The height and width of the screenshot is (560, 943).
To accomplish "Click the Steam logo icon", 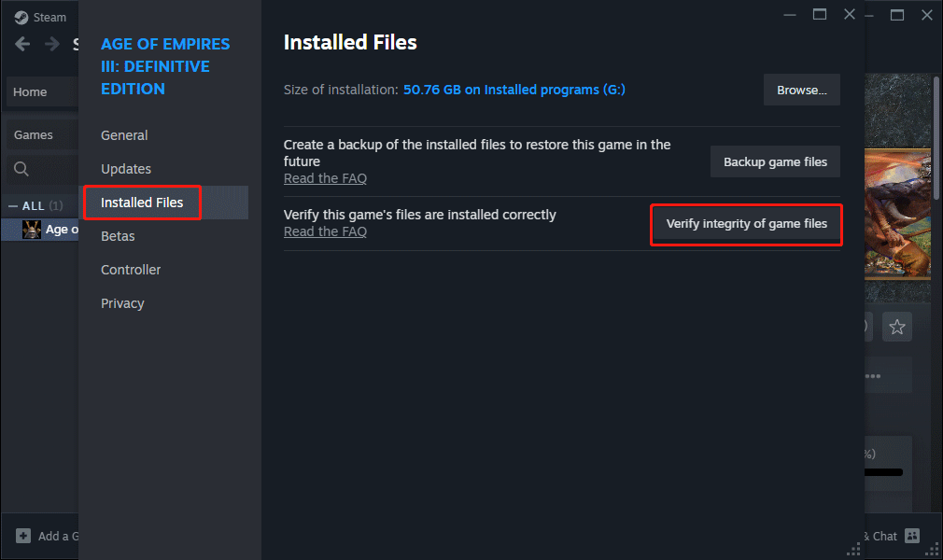I will (x=21, y=17).
